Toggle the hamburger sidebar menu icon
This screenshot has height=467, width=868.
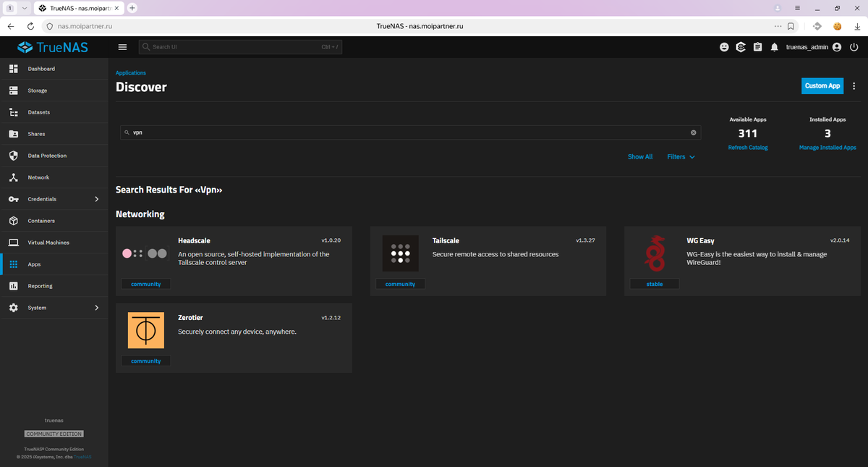tap(122, 47)
